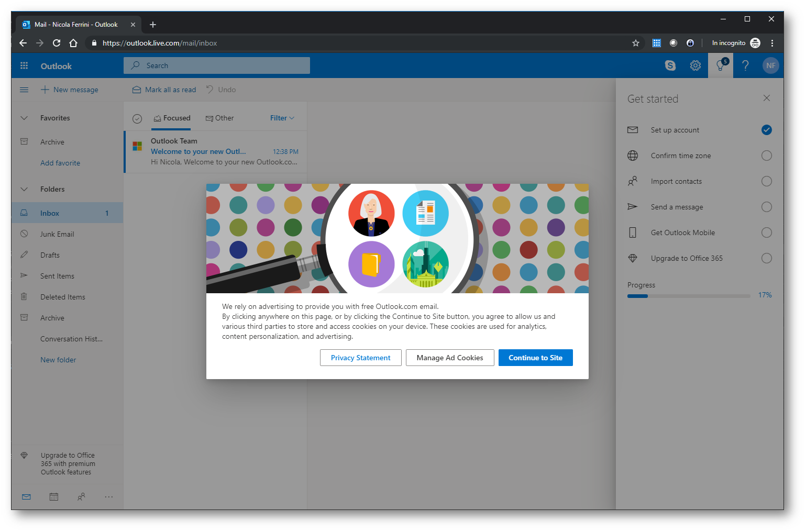Open Skype from the Outlook header

pos(670,65)
